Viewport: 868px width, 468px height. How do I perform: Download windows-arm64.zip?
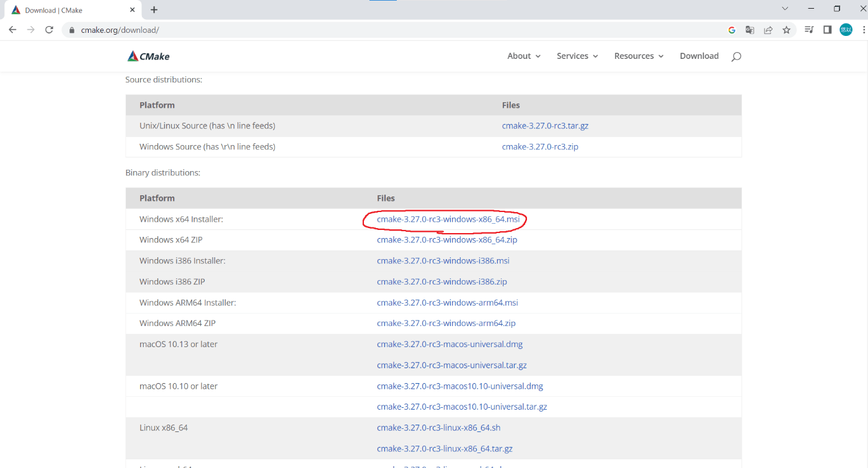click(446, 324)
